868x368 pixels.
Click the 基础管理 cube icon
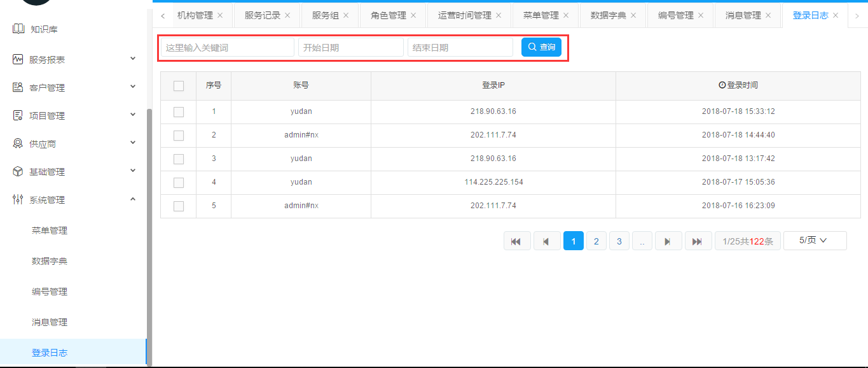click(18, 172)
